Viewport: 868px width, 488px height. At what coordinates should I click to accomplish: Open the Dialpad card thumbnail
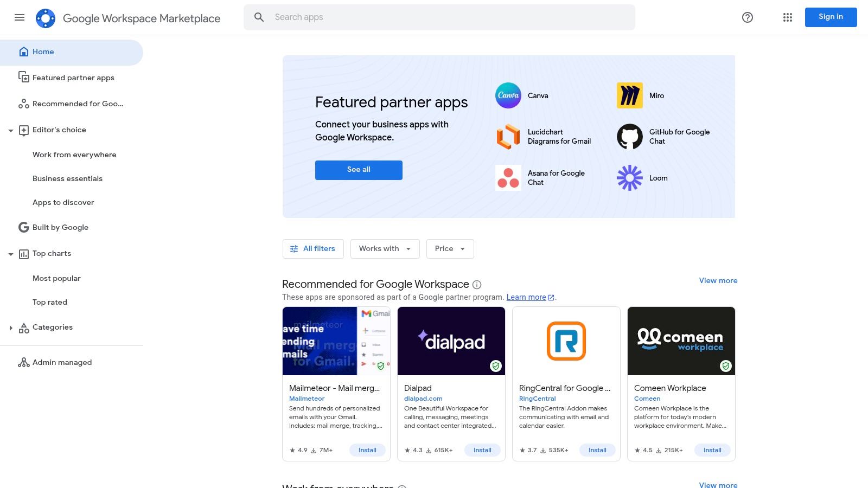[451, 341]
